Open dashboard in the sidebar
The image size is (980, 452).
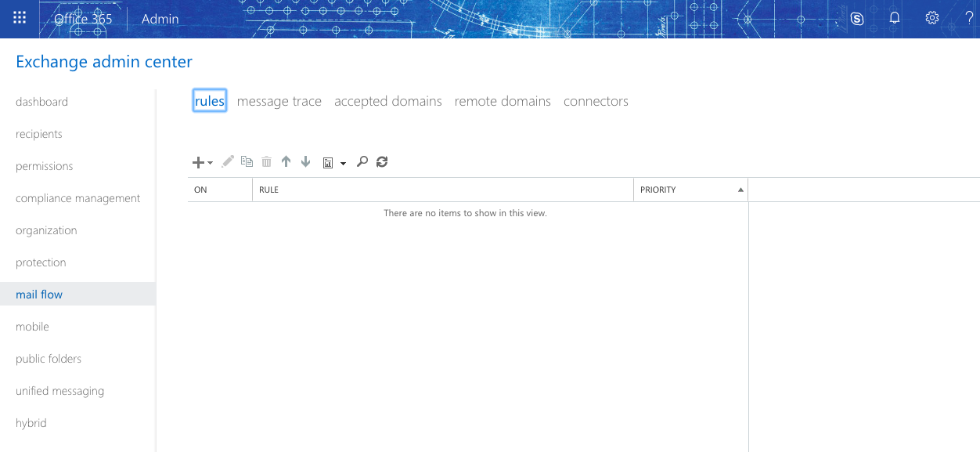pos(41,102)
